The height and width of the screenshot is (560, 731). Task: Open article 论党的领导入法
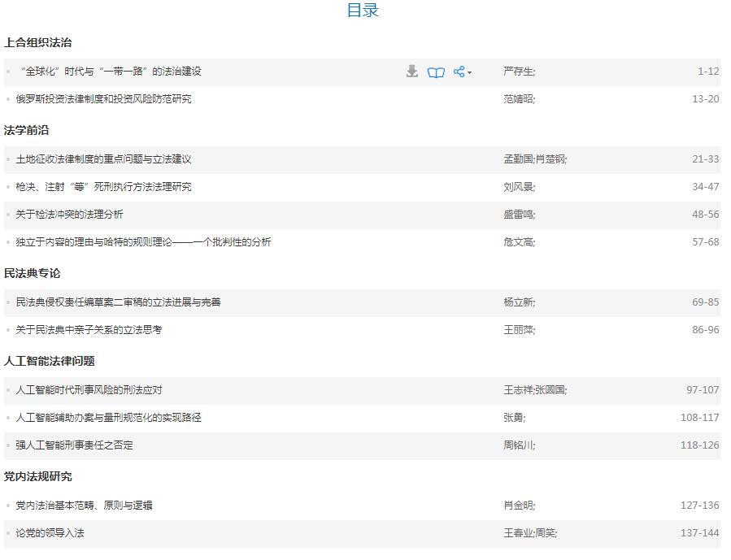[50, 533]
